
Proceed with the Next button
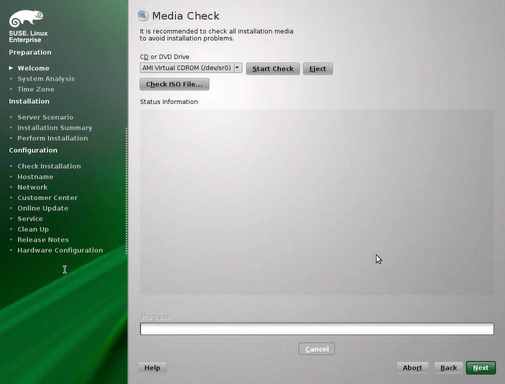pyautogui.click(x=481, y=368)
